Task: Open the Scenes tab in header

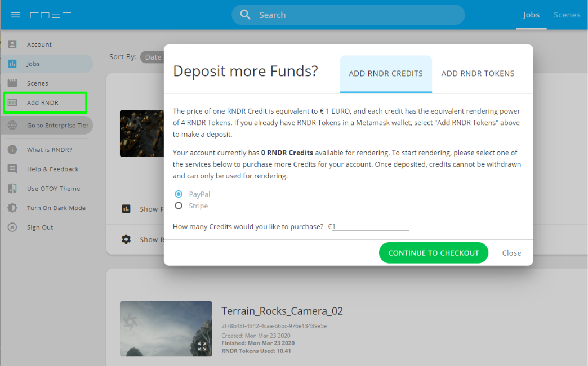Action: (567, 15)
